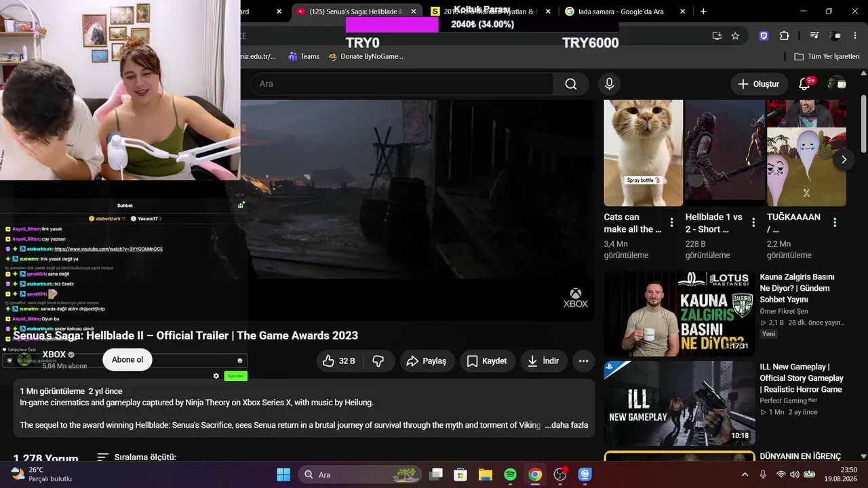
Task: Show next Shorts with the right arrow
Action: pos(844,160)
